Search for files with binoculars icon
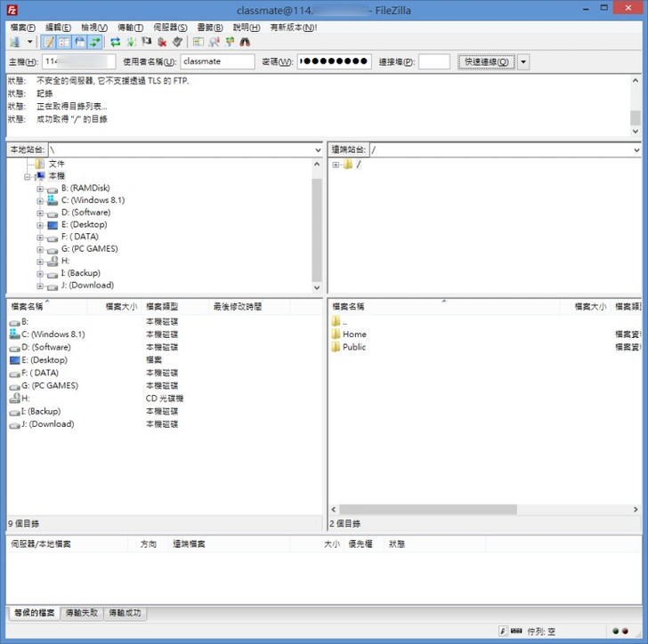 point(245,42)
